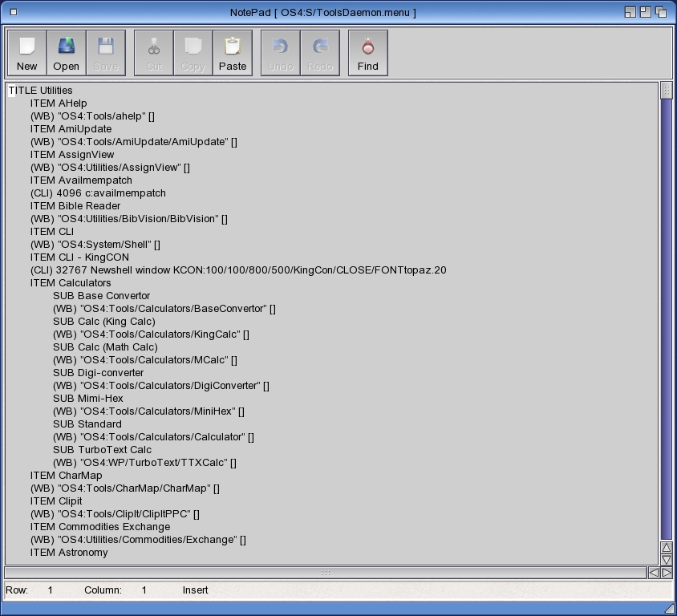
Task: Click the Redo arrow icon
Action: (320, 53)
